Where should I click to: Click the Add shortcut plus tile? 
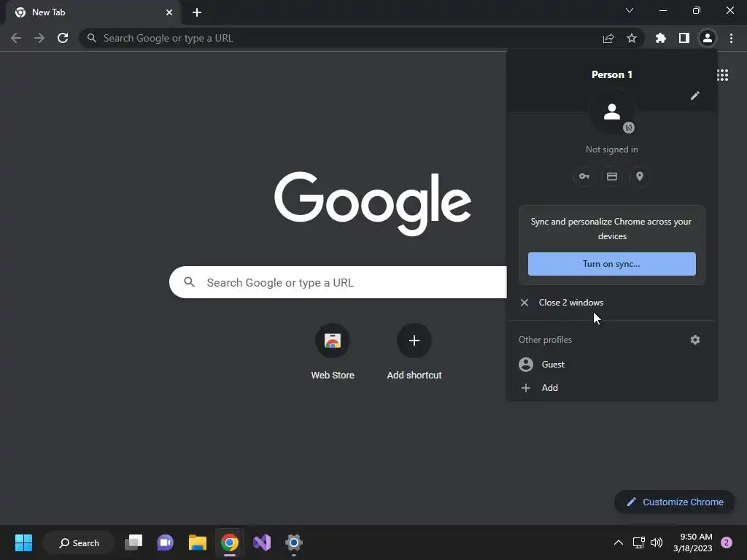(x=414, y=351)
